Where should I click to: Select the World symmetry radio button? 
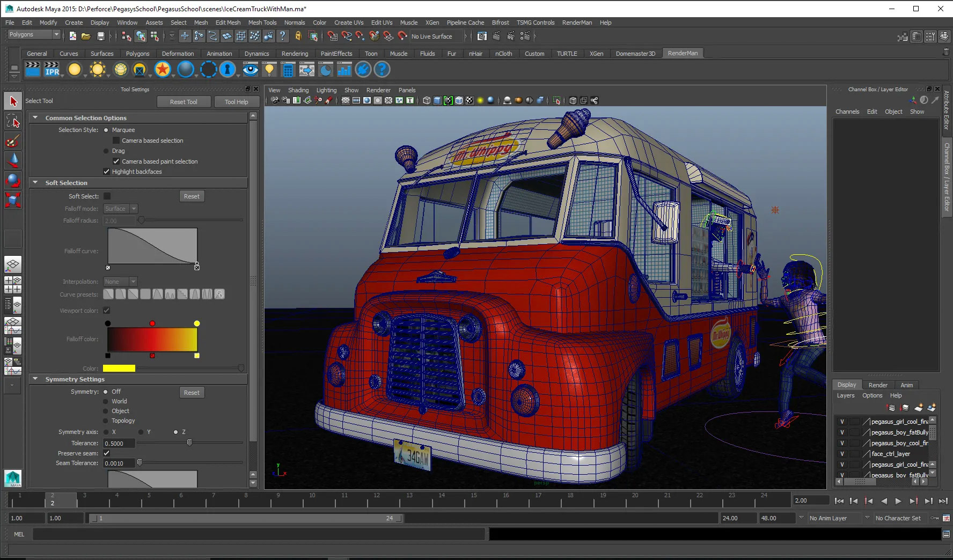(x=106, y=401)
